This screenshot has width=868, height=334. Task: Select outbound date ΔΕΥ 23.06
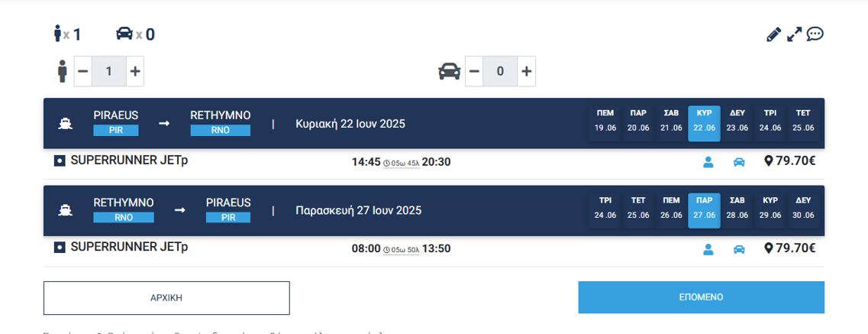pos(737,121)
